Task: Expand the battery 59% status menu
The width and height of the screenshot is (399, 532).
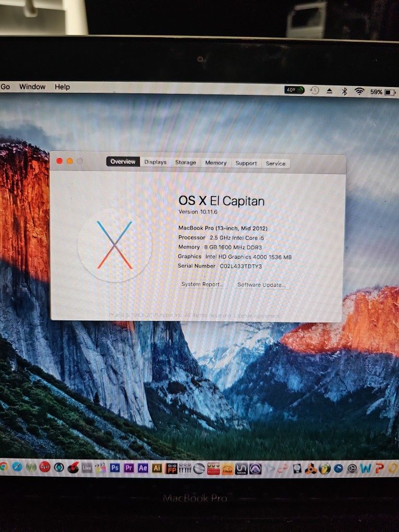Action: point(383,92)
